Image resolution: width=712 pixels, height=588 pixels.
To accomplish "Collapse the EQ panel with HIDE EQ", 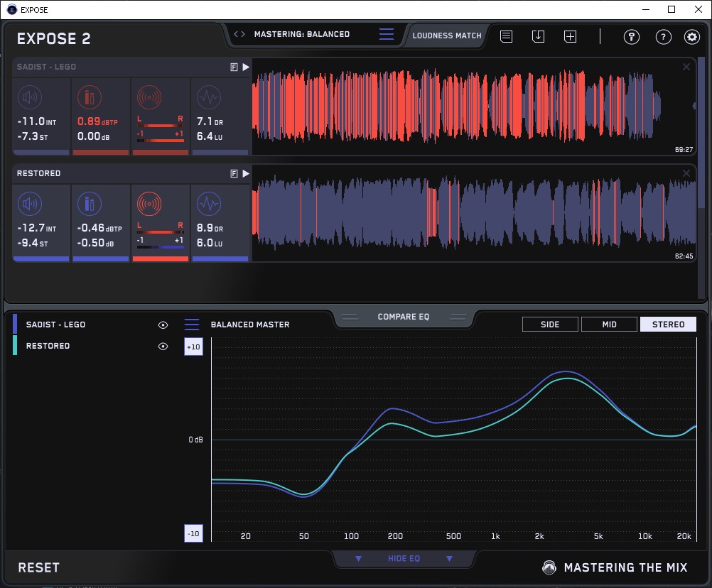I will (x=404, y=558).
